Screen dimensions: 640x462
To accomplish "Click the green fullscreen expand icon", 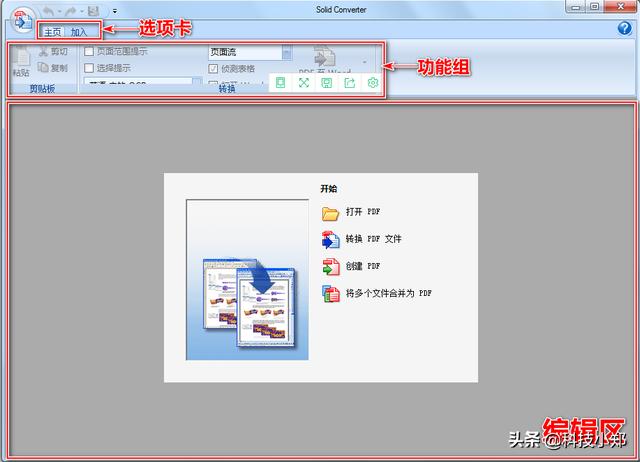I will (304, 83).
